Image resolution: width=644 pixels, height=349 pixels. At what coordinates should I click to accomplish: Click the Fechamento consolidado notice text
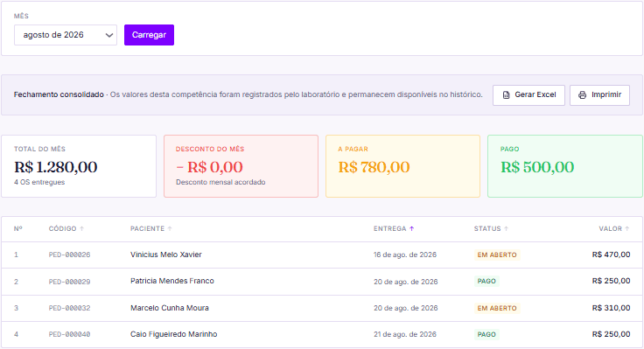248,94
